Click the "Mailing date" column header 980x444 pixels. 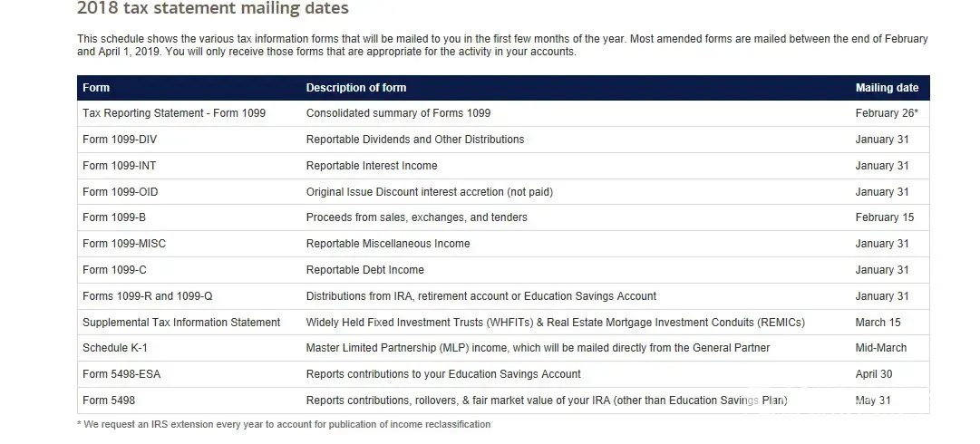point(887,88)
